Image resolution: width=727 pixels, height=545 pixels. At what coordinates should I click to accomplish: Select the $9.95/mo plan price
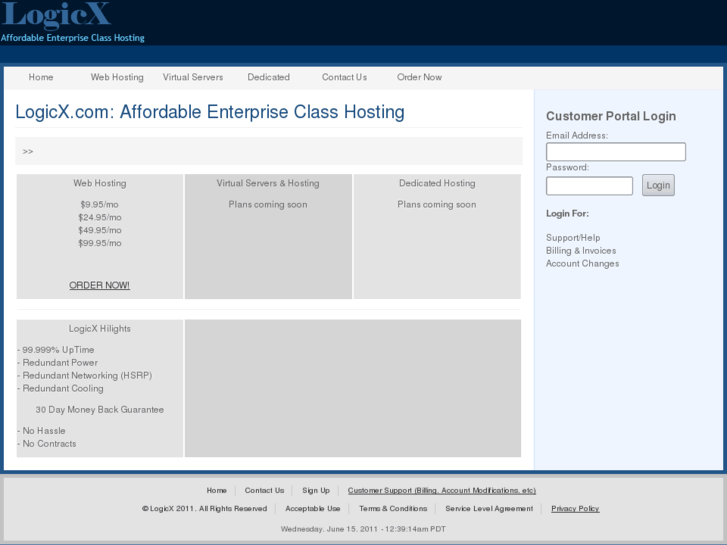point(100,205)
